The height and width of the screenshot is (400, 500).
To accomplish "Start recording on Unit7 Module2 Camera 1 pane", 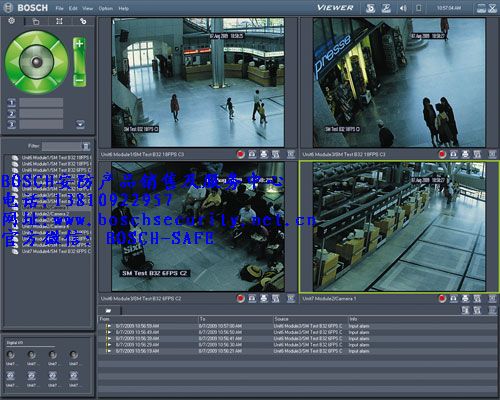I will click(442, 298).
